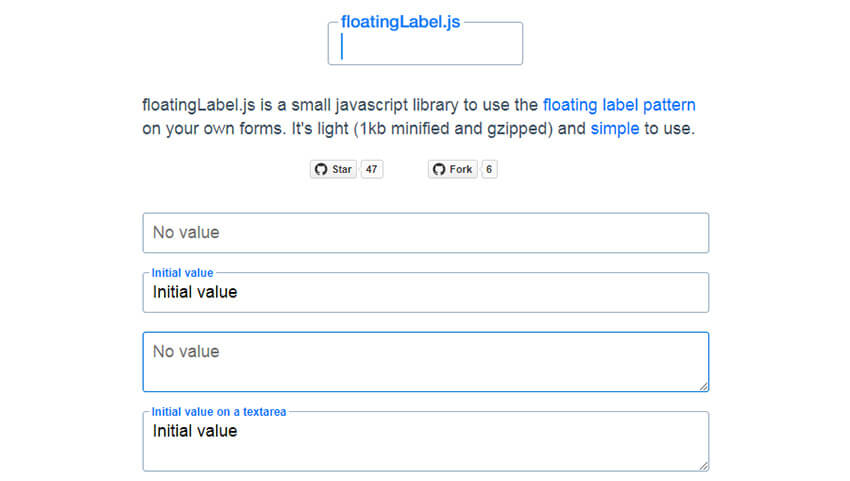Click the 'Initial value on a textarea' label

218,412
